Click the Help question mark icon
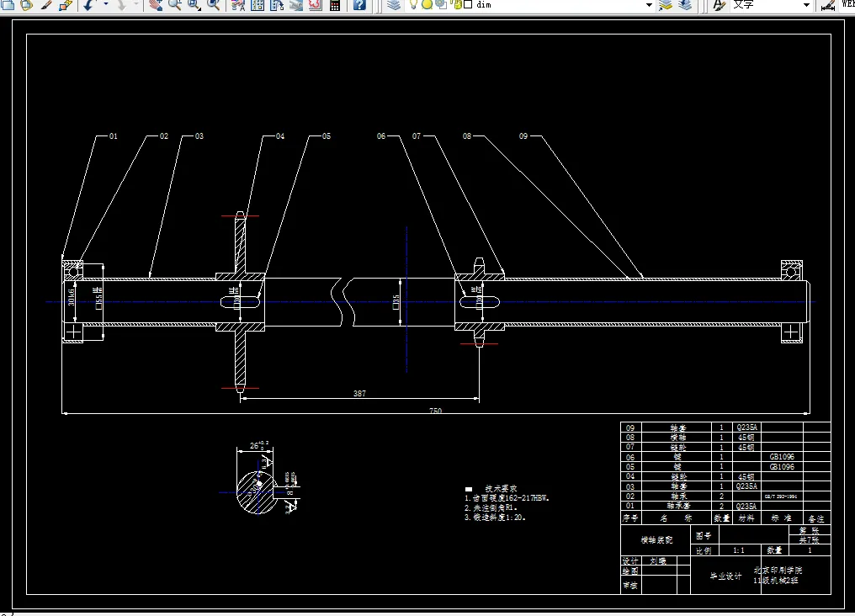Screen dimensions: 855x616 pyautogui.click(x=359, y=5)
